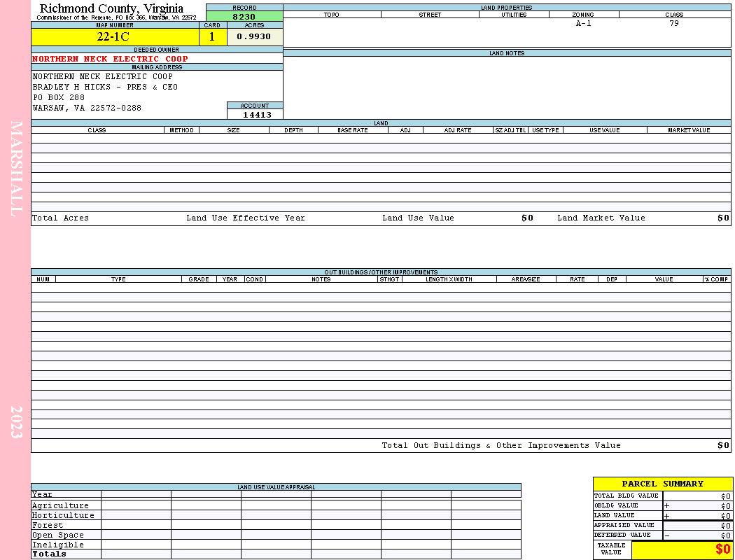
Task: Click the Ineligible row label
Action: (58, 545)
